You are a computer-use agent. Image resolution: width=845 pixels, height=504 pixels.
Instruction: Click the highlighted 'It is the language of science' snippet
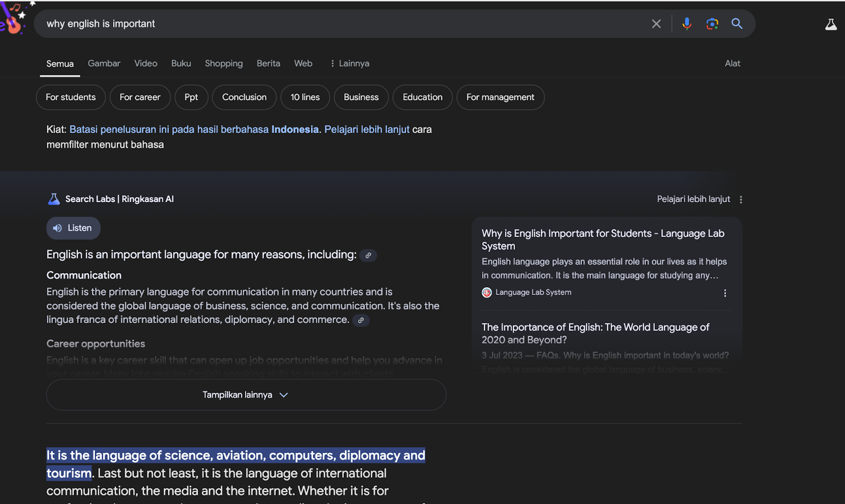(x=236, y=464)
